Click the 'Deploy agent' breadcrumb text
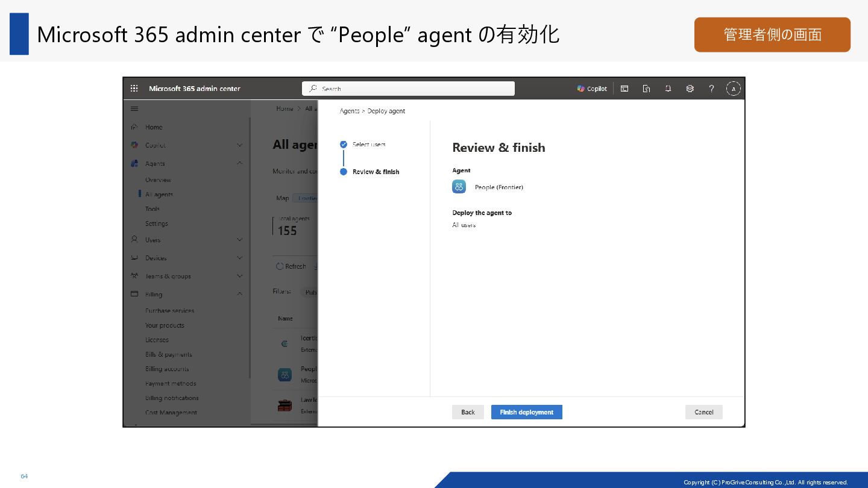Image resolution: width=868 pixels, height=488 pixels. [x=386, y=111]
